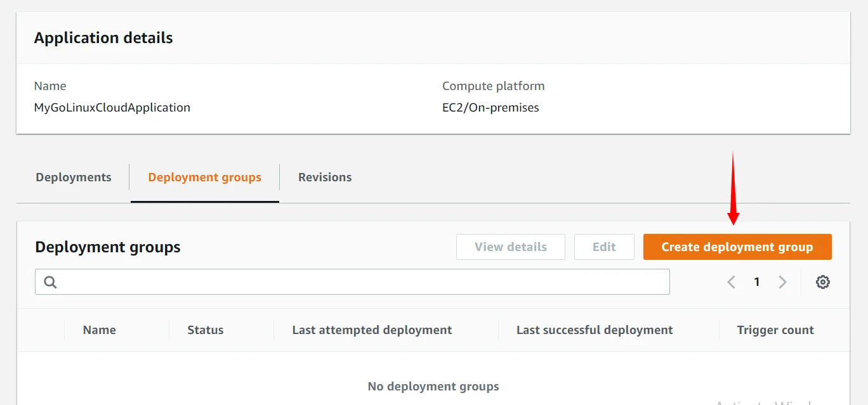Click the magnifier icon in the search box
Screen dimensions: 868x405
coord(51,282)
